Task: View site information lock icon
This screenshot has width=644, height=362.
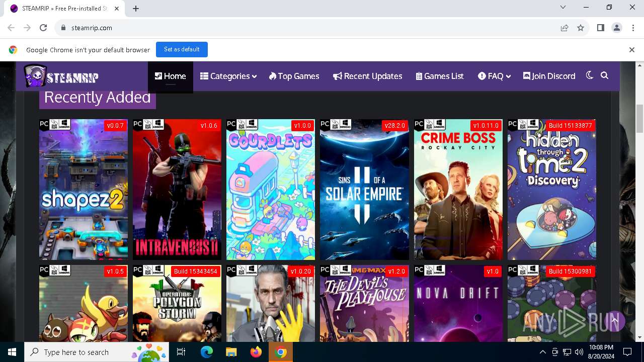Action: click(63, 28)
